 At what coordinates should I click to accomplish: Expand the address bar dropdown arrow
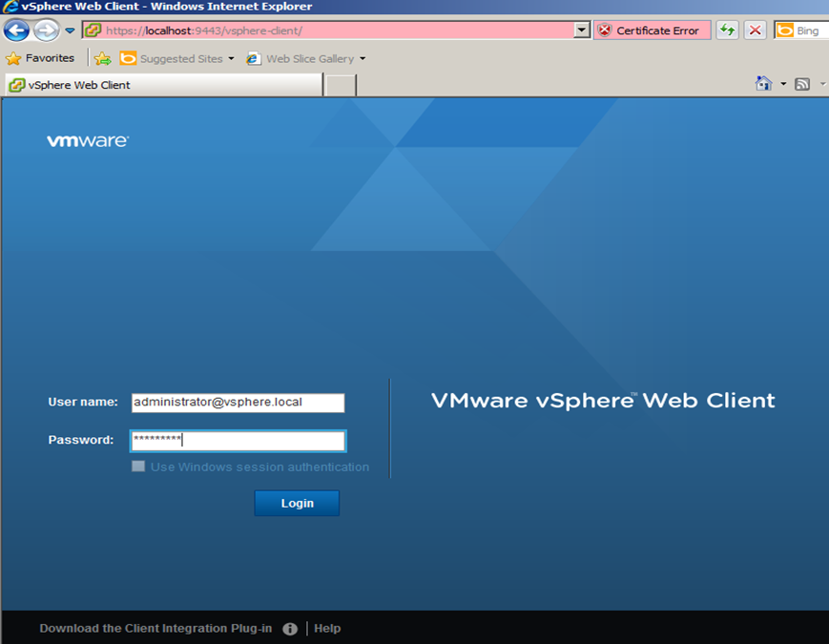tap(582, 31)
